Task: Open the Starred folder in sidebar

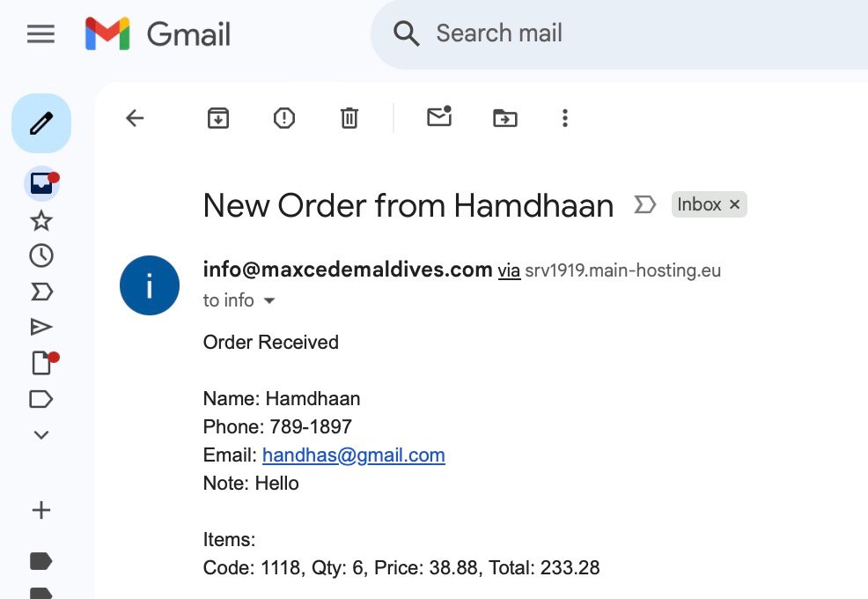Action: tap(41, 220)
